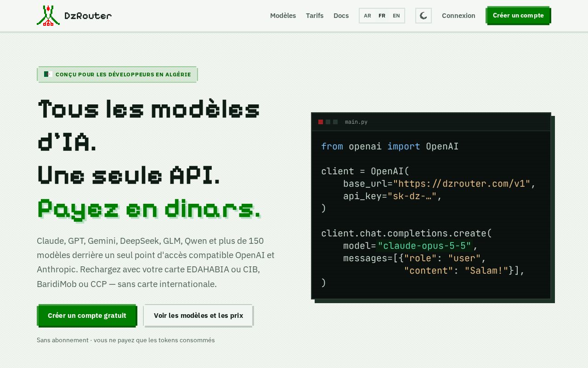Click the red dot in the code window
The image size is (588, 368).
click(321, 122)
